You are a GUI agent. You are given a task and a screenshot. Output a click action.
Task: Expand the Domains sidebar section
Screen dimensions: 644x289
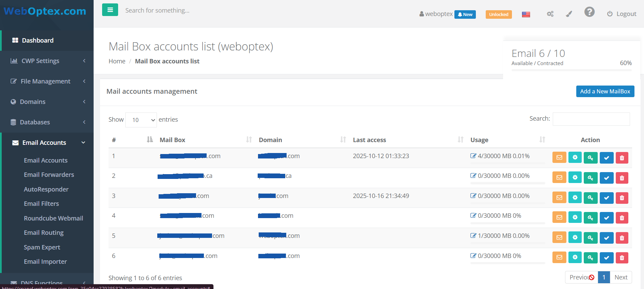pos(47,102)
